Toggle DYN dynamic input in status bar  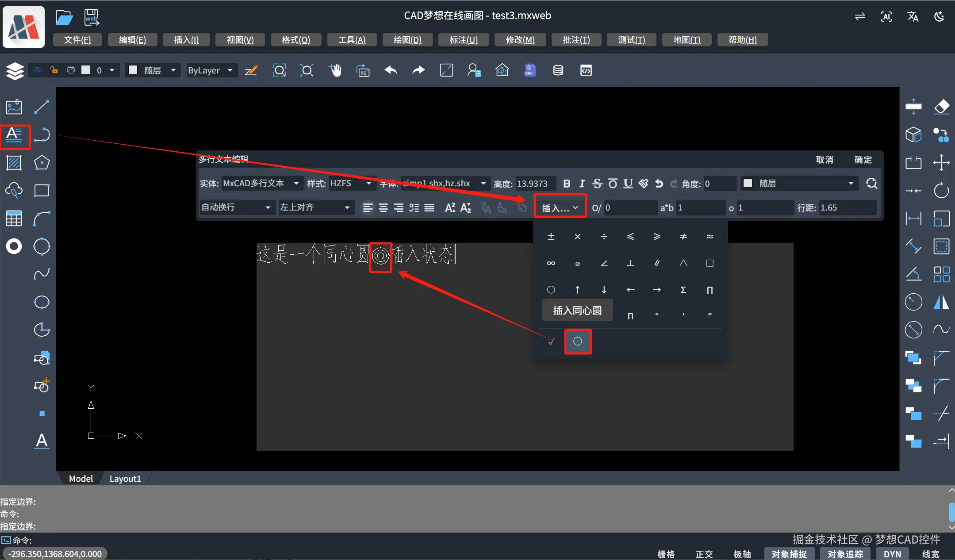(891, 553)
